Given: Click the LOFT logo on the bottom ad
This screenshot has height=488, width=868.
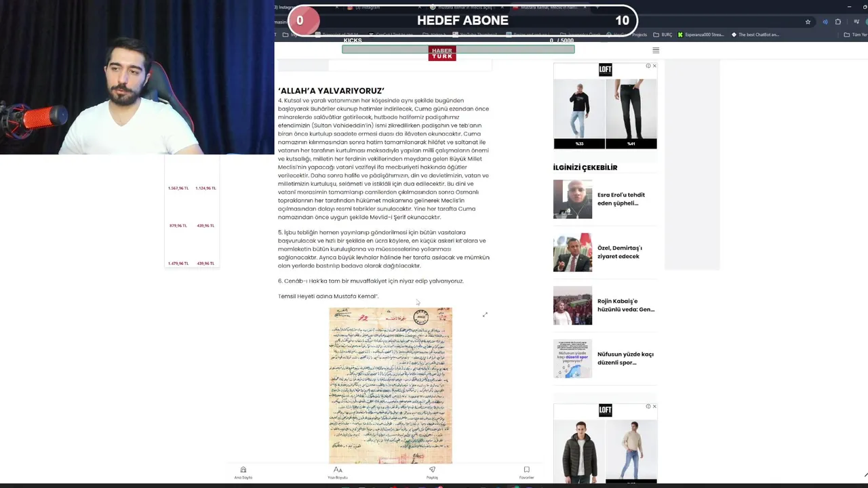Looking at the screenshot, I should (x=606, y=410).
